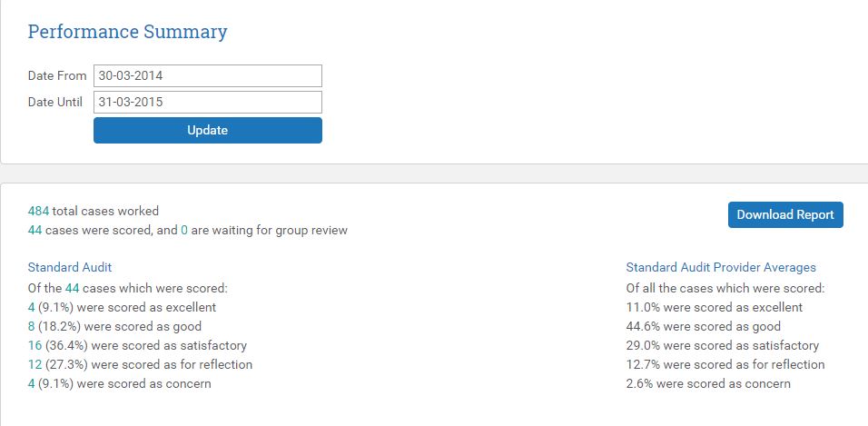Click the Date From input field
Image resolution: width=868 pixels, height=426 pixels.
point(207,76)
